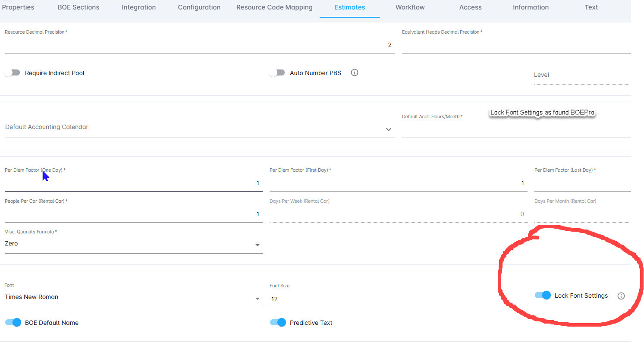644x346 pixels.
Task: Turn off Lock Font Settings toggle
Action: click(543, 296)
